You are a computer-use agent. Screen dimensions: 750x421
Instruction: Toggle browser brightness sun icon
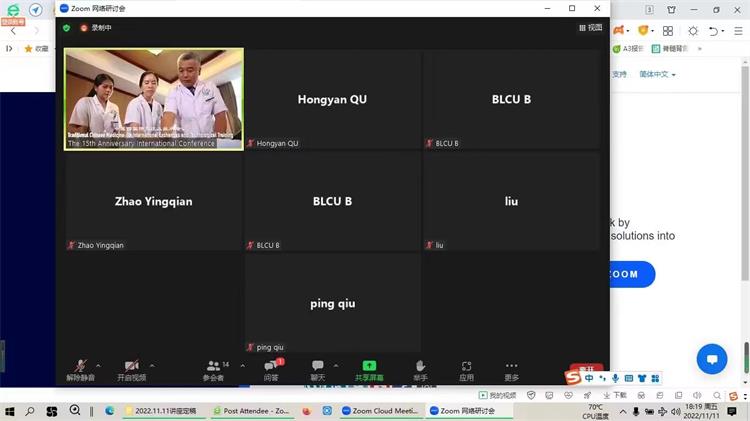(x=693, y=31)
